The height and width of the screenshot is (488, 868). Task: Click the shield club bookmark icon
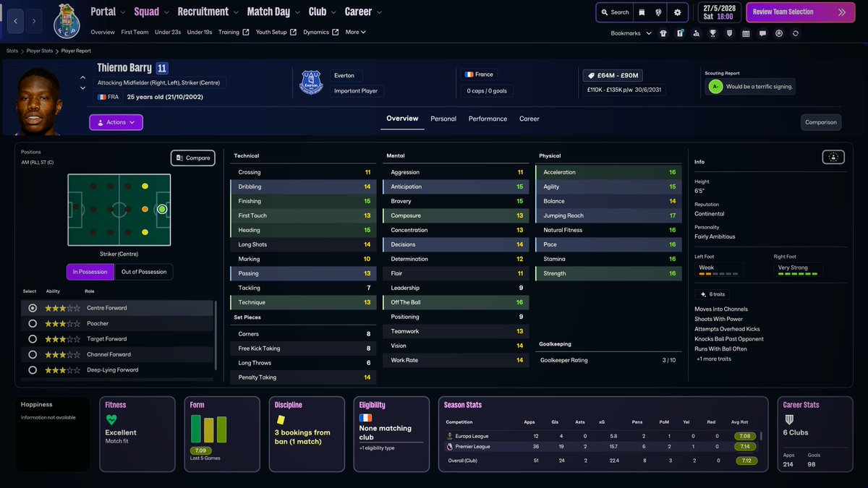point(729,33)
